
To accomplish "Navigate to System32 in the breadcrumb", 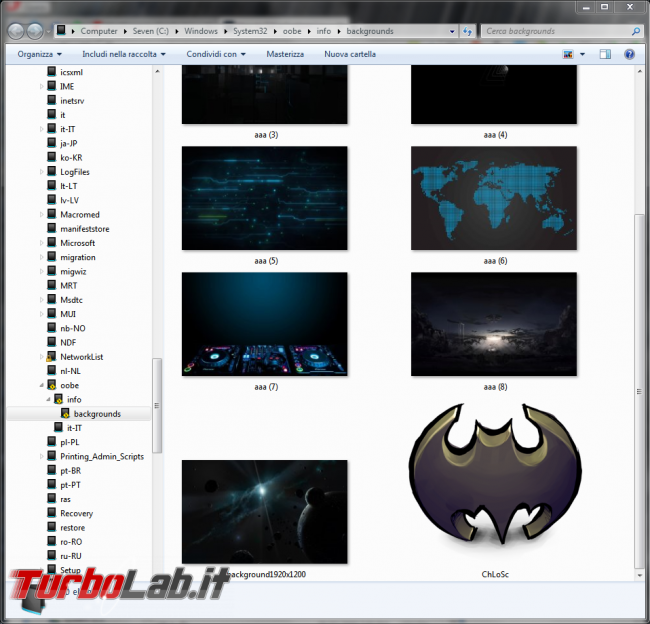I will point(250,31).
